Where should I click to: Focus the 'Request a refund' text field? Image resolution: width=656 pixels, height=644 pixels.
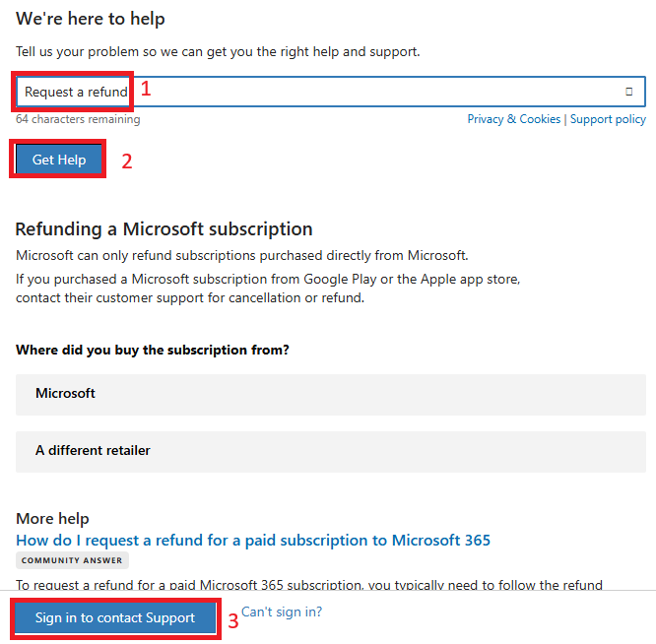[x=331, y=92]
